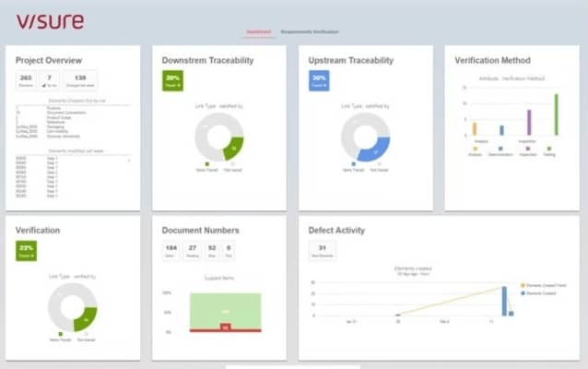
Task: Toggle the not traced legend in Downstream Traceability
Action: coord(232,164)
